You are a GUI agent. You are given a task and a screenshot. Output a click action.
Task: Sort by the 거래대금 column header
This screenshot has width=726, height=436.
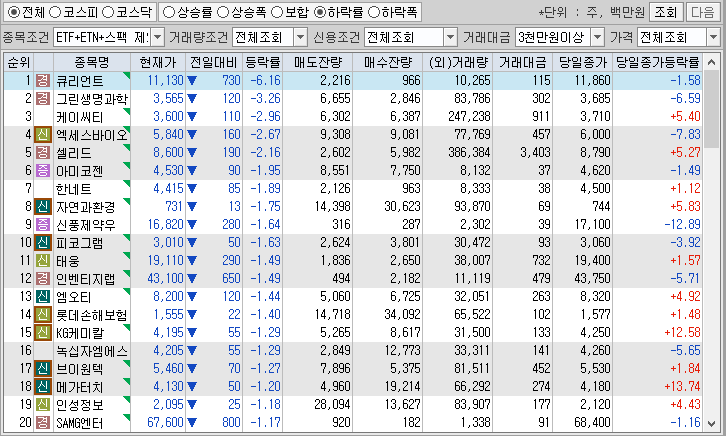tap(523, 62)
